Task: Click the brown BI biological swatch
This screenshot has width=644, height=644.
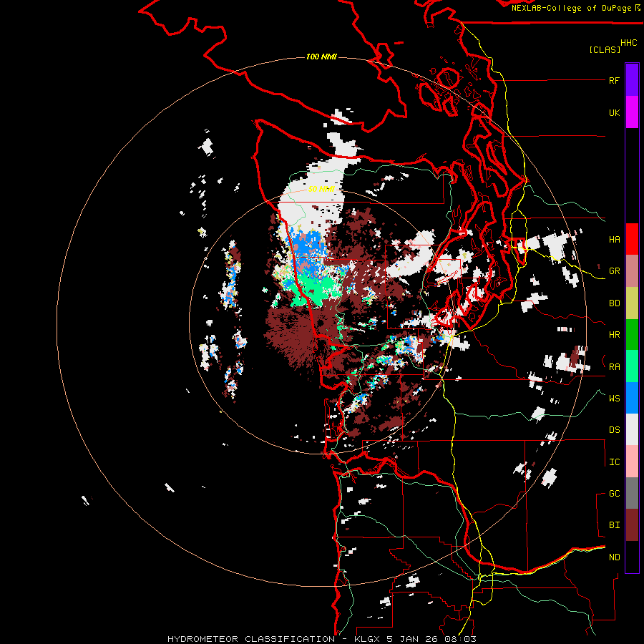Action: 632,525
